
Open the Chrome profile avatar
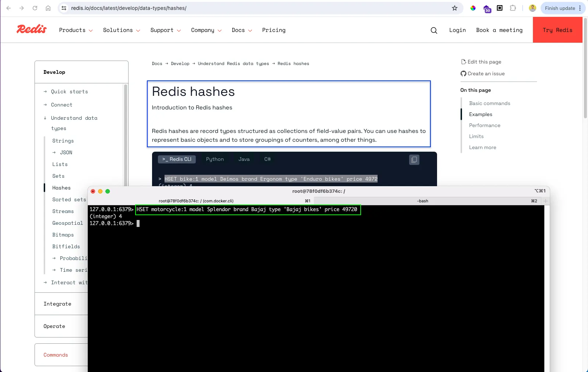point(533,8)
